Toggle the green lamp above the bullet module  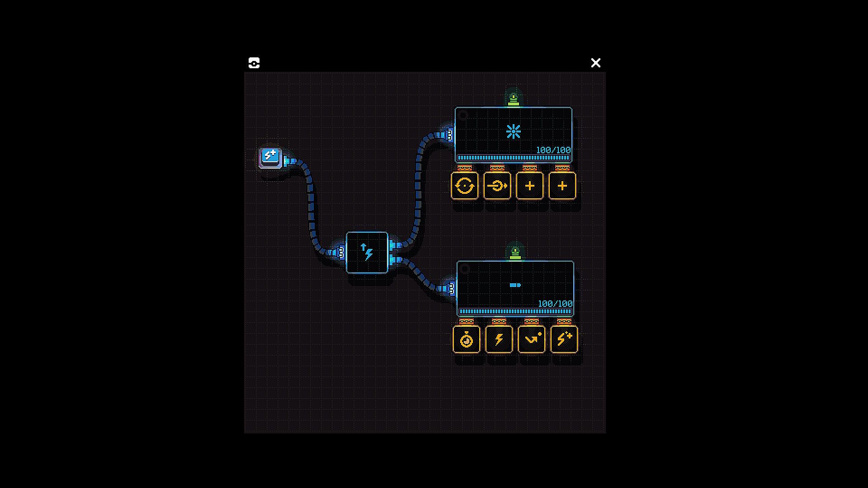pyautogui.click(x=515, y=253)
